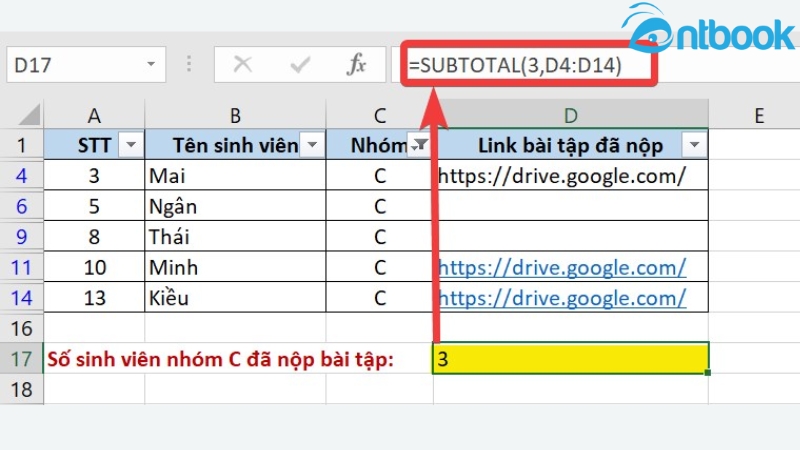Open the Insert Function fx icon
Image resolution: width=800 pixels, height=450 pixels.
point(356,65)
